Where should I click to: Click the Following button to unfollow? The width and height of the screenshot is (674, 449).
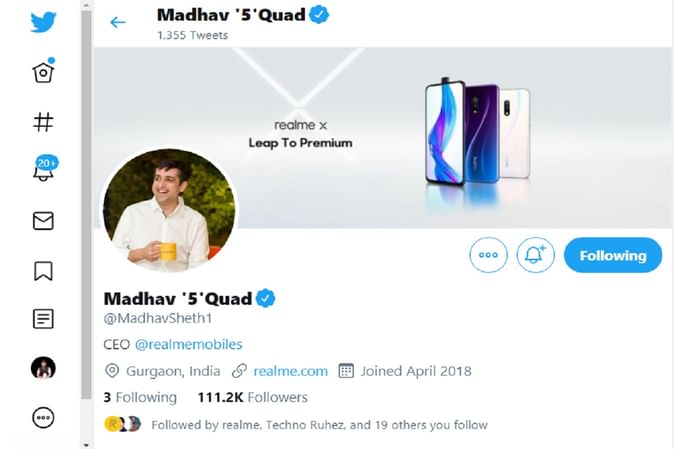click(x=612, y=255)
